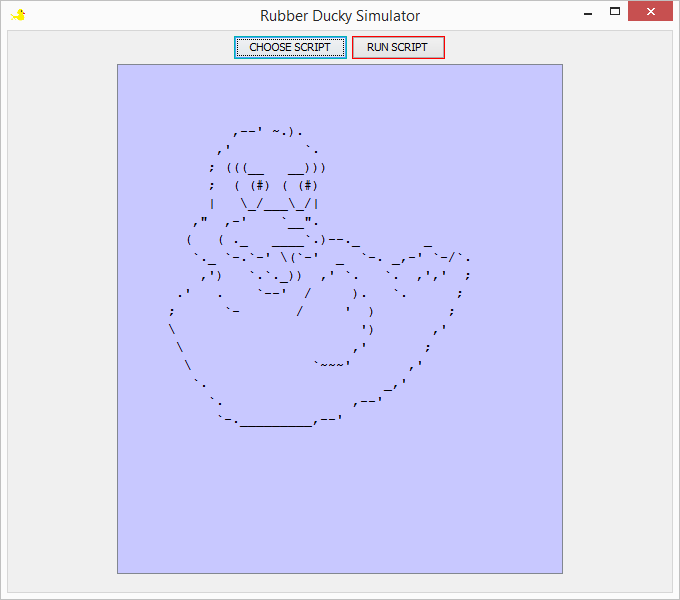The image size is (680, 600).
Task: Click the ASCII duck's right eye
Action: 308,185
